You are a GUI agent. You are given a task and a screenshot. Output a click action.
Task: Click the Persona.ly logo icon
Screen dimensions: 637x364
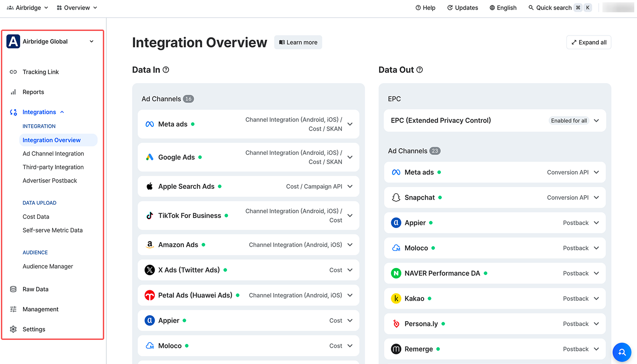pos(396,324)
